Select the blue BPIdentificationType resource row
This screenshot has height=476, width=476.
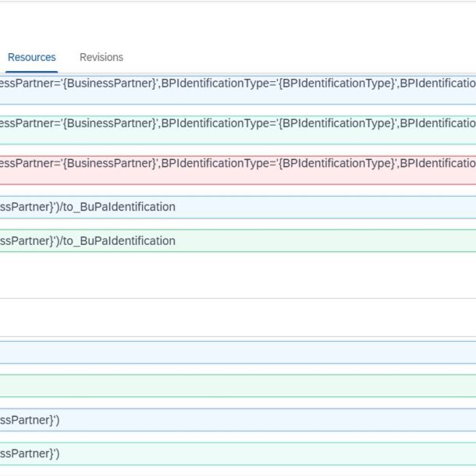click(x=238, y=91)
